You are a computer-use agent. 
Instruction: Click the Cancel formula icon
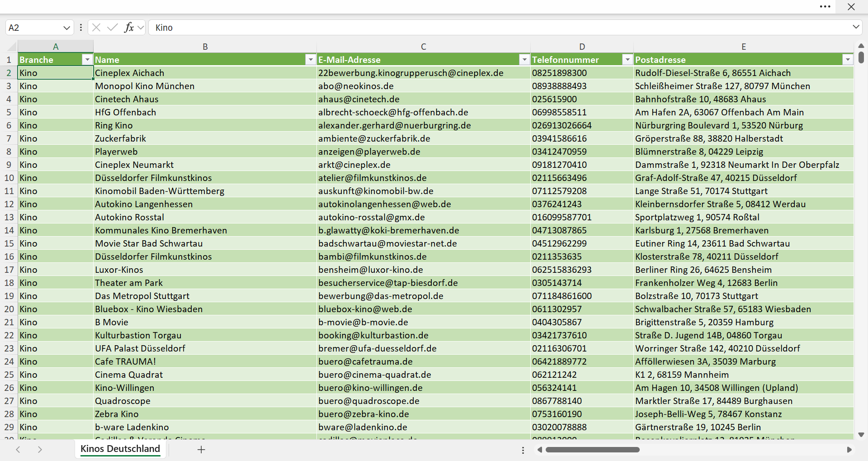(x=96, y=28)
